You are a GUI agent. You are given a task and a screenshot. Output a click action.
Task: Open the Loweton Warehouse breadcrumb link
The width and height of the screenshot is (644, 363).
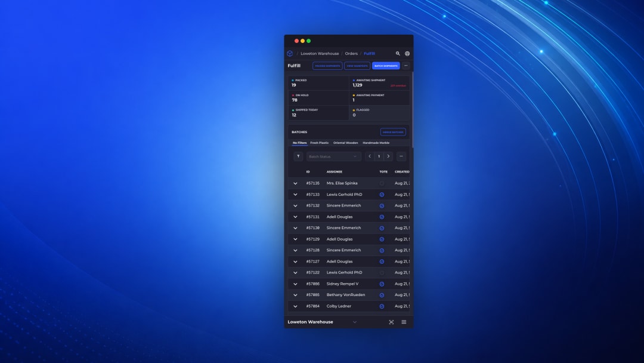[x=320, y=54]
